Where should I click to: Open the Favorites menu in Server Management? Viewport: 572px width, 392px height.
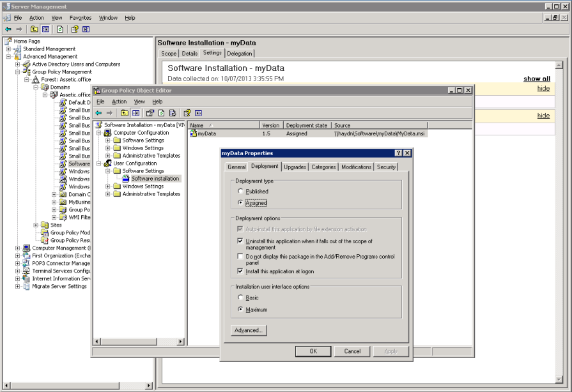point(81,18)
